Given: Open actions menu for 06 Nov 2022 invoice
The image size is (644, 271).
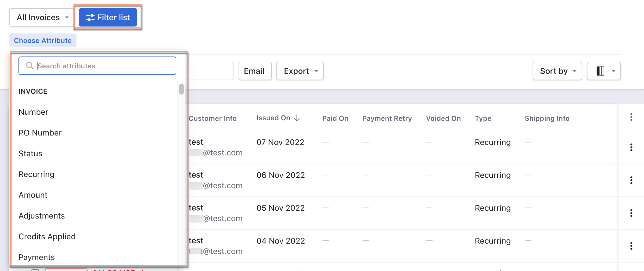Looking at the screenshot, I should 631,180.
